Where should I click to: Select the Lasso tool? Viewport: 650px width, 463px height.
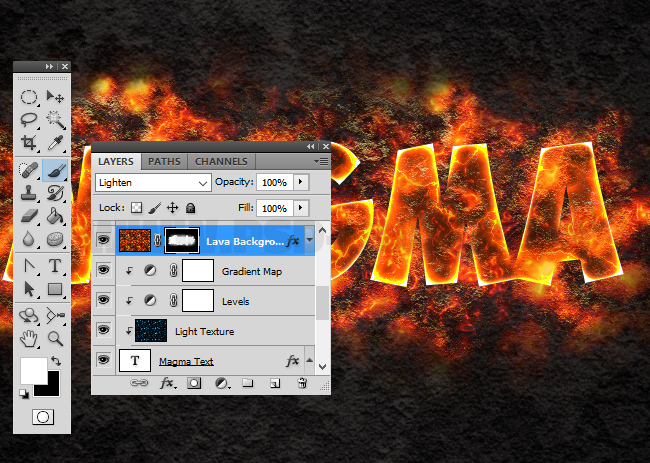click(x=29, y=120)
